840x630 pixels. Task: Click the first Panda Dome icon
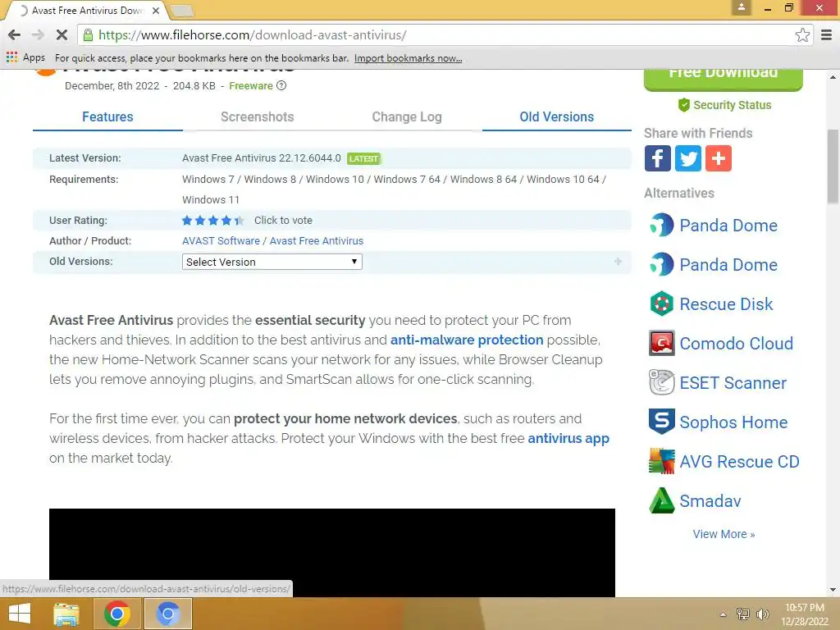click(662, 225)
